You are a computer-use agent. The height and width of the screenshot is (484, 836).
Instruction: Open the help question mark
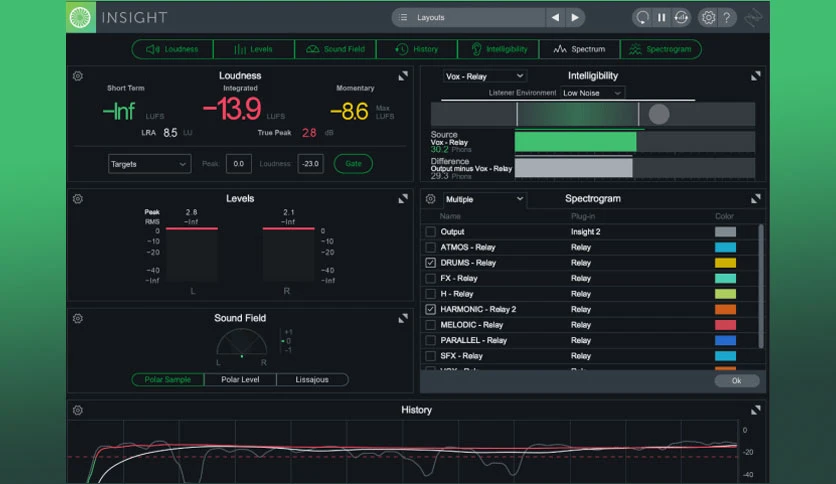pyautogui.click(x=727, y=18)
